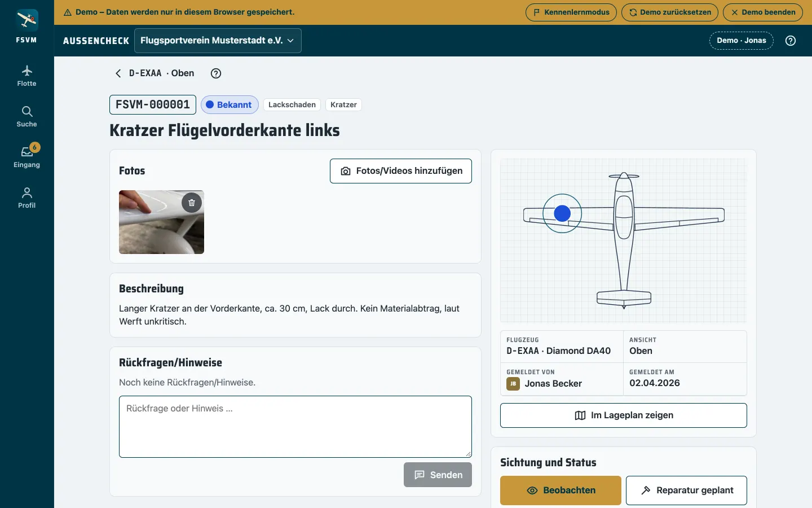
Task: Open Flotte in the sidebar
Action: pyautogui.click(x=27, y=76)
